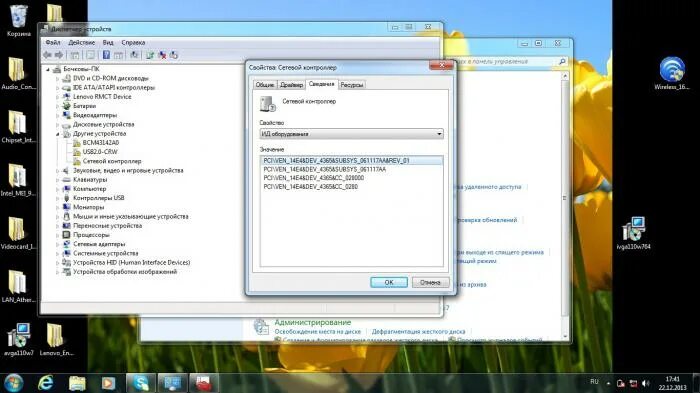This screenshot has width=700, height=393.
Task: Expand the Видеоадаптеры node
Action: pos(58,115)
